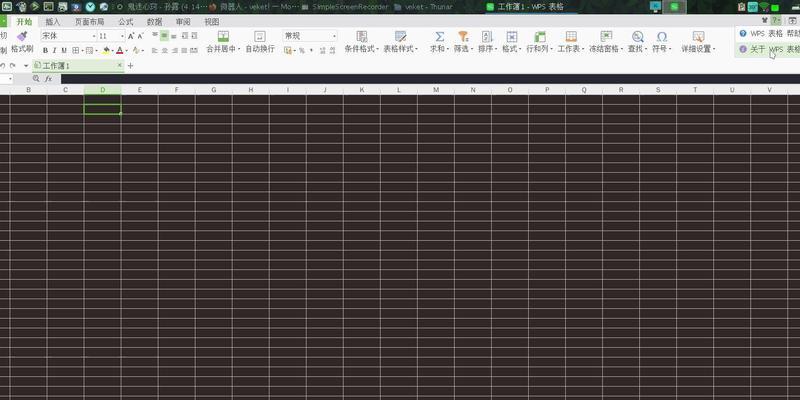Decrease font size with the smaller A
The width and height of the screenshot is (800, 400).
[x=140, y=36]
